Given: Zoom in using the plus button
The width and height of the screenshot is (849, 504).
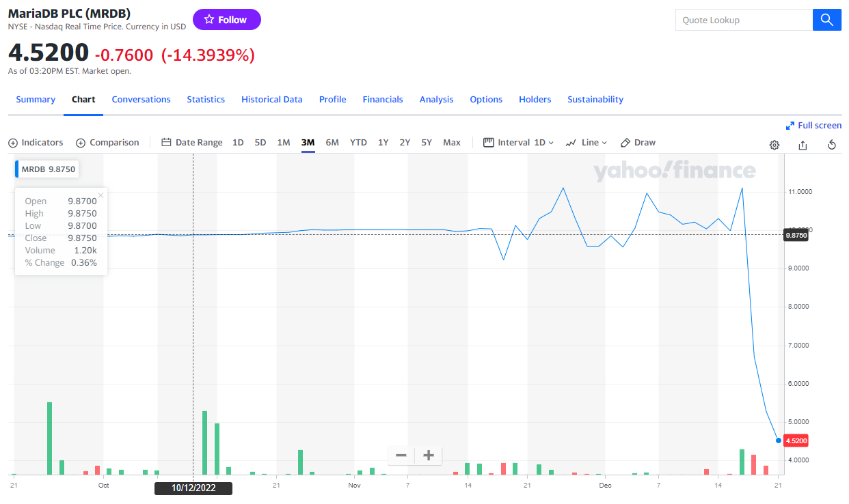Looking at the screenshot, I should click(x=429, y=456).
